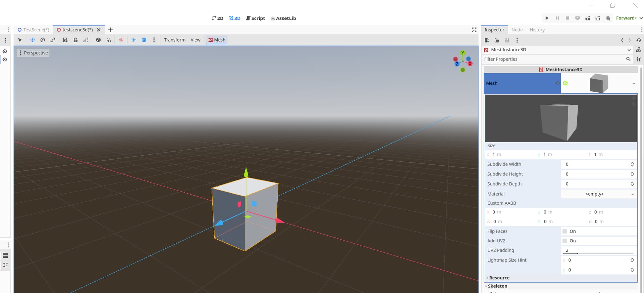Open the Transform menu in viewport toolbar
The image size is (644, 293).
coord(174,40)
